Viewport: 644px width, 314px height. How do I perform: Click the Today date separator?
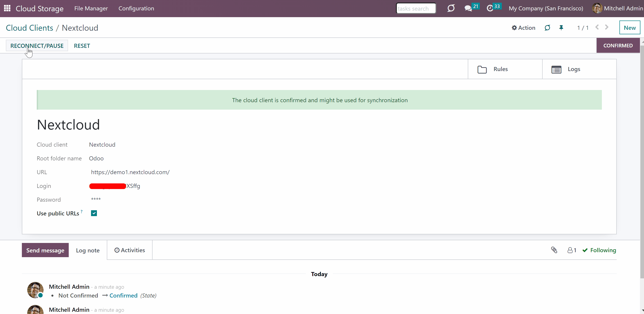[319, 274]
